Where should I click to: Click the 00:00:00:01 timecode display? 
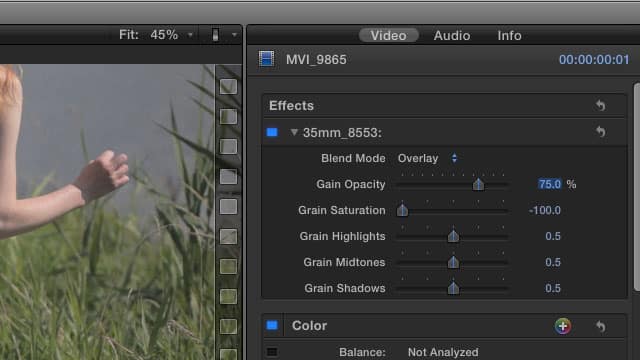pos(594,60)
